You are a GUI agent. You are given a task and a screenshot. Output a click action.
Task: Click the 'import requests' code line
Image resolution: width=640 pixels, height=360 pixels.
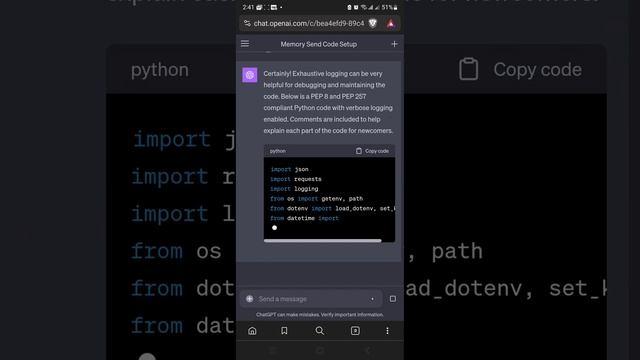(x=296, y=179)
